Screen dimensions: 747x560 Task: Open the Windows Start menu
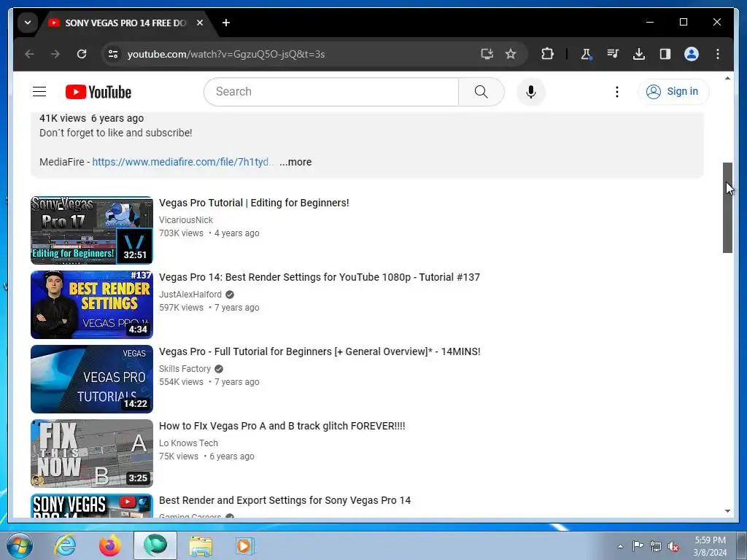click(19, 545)
